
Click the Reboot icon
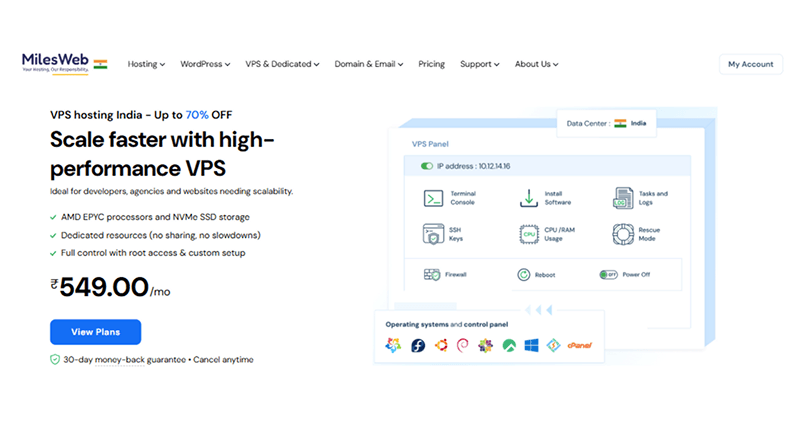523,275
